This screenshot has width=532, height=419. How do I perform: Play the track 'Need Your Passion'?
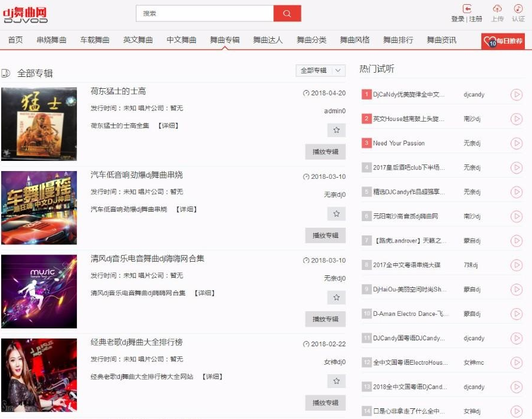pos(516,143)
